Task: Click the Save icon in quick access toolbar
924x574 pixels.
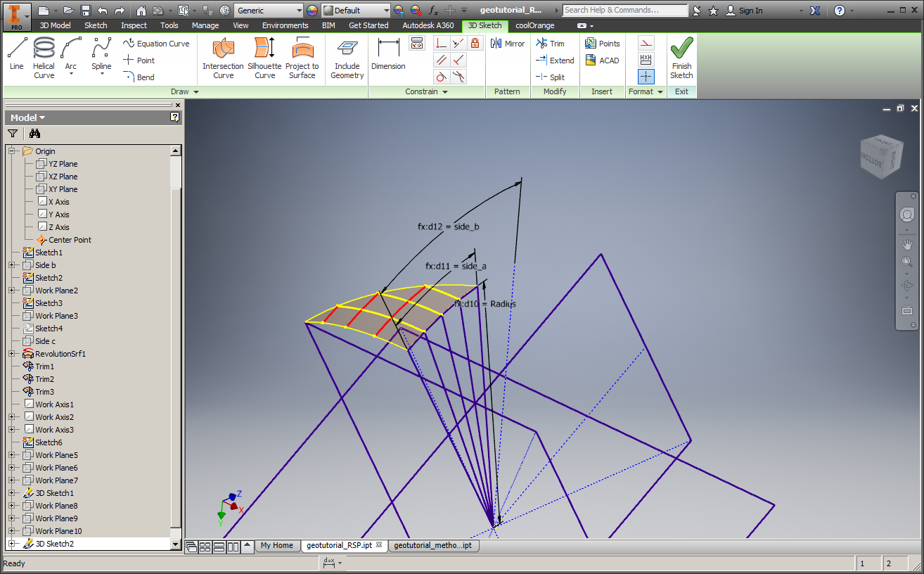Action: pyautogui.click(x=86, y=11)
